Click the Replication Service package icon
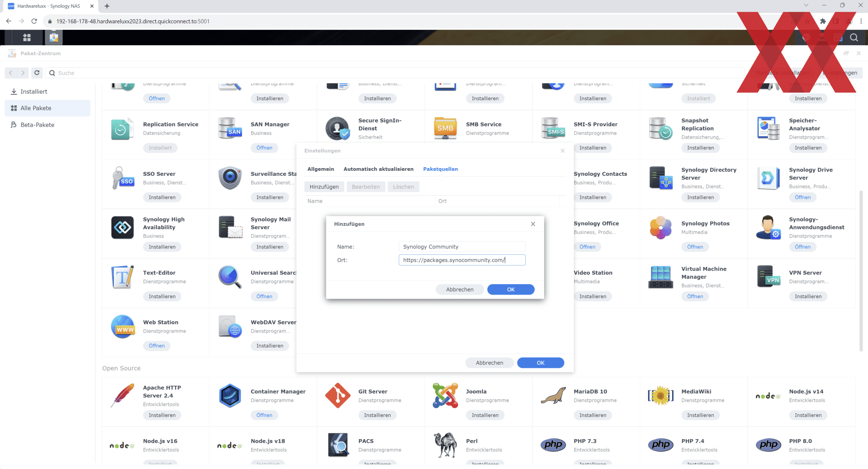This screenshot has height=469, width=868. (x=123, y=128)
